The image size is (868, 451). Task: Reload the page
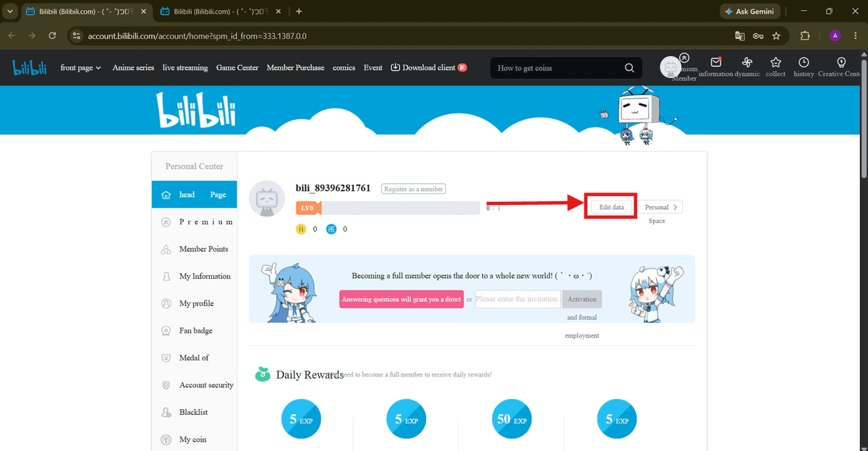[52, 35]
